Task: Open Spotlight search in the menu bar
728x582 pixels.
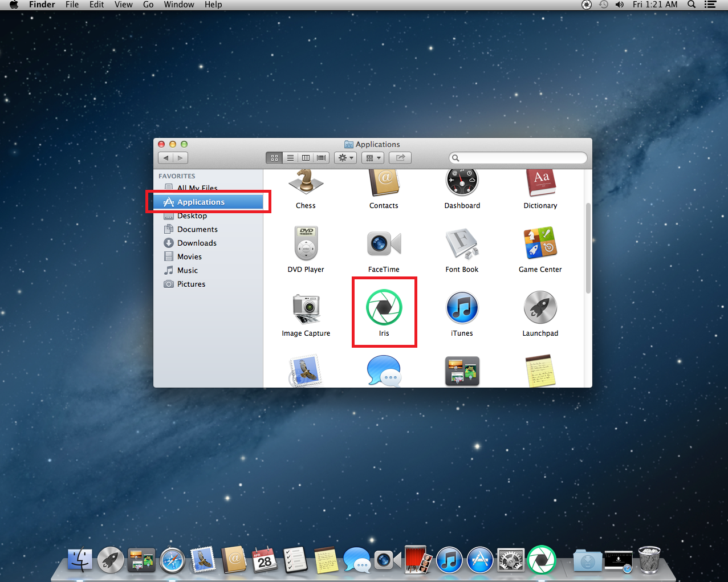Action: (x=692, y=5)
